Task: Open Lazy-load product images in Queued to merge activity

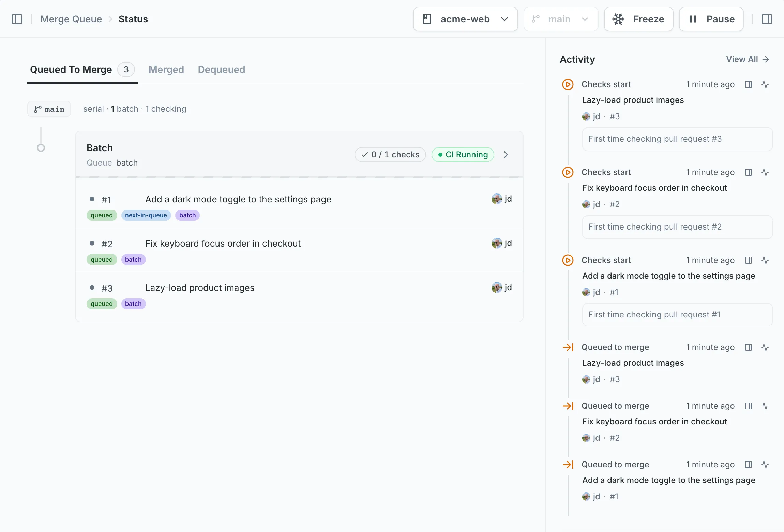Action: [633, 363]
